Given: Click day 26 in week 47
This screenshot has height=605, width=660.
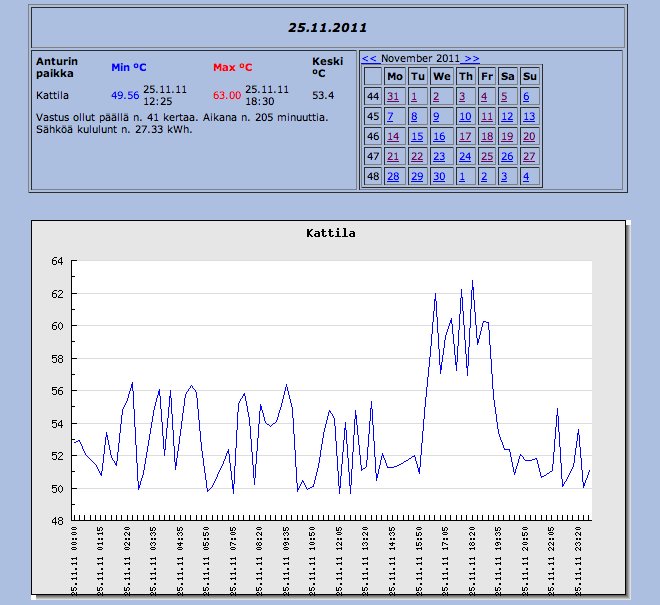Looking at the screenshot, I should (507, 157).
